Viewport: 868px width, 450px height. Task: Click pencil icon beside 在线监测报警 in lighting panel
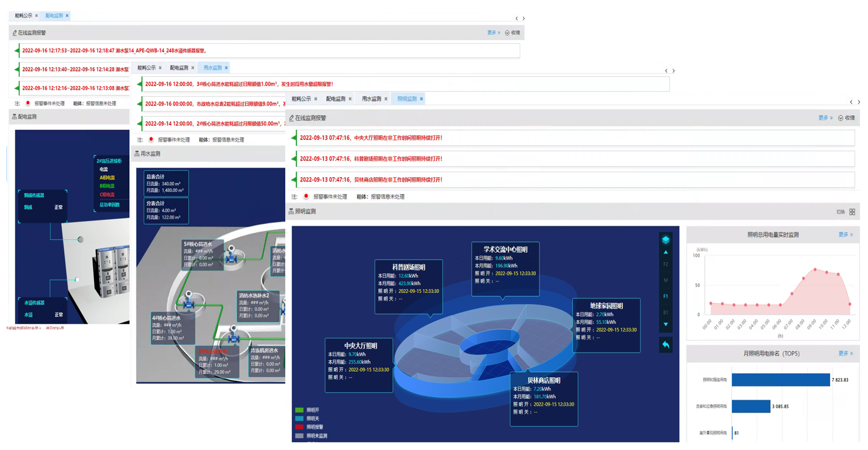(291, 118)
